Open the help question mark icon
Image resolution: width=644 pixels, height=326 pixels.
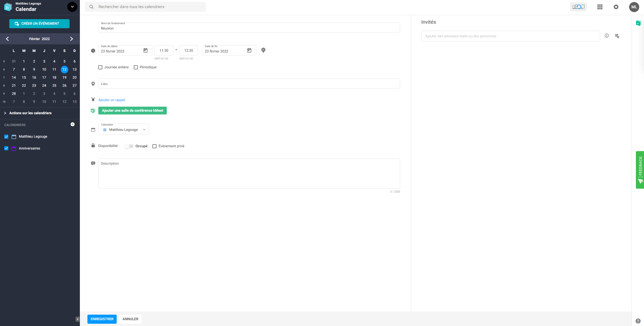638,321
